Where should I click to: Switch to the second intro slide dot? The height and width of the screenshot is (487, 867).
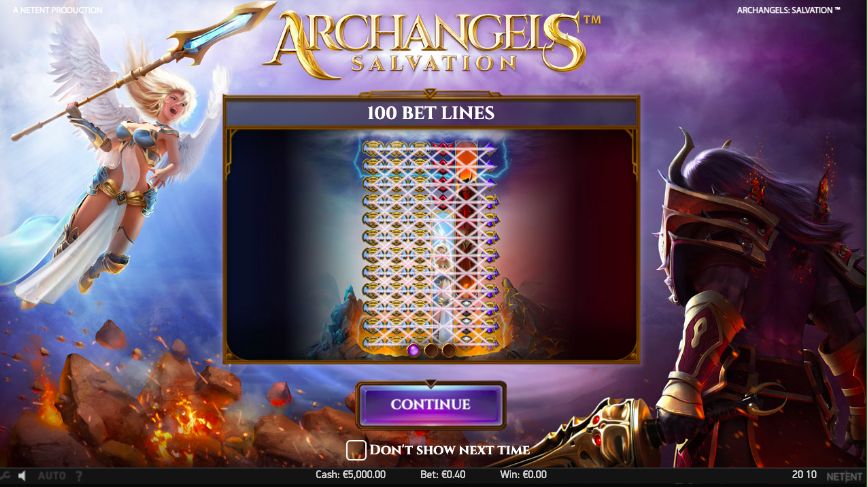[431, 350]
